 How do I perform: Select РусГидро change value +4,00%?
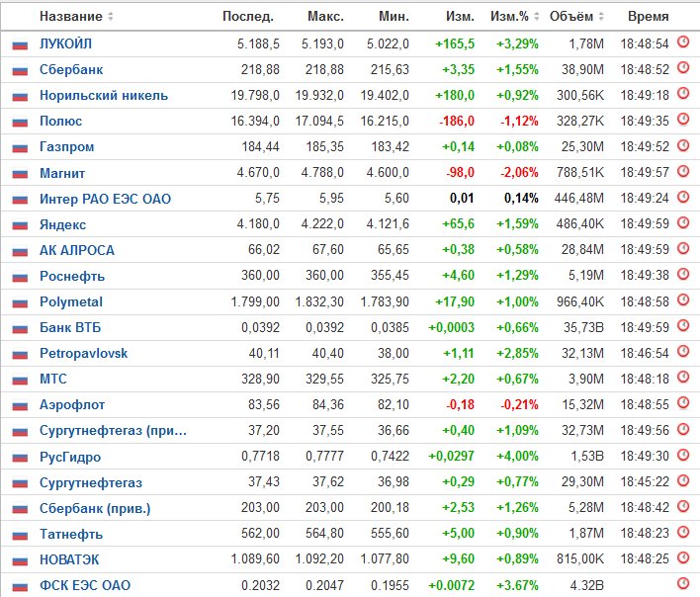point(517,456)
